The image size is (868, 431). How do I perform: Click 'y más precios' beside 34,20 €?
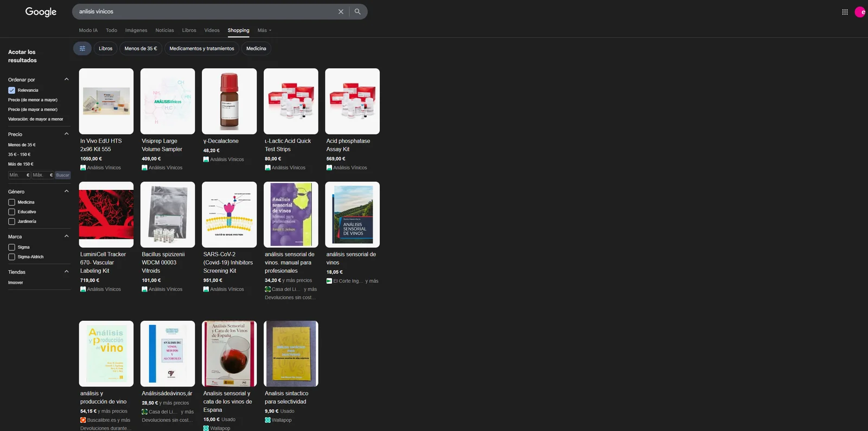[x=297, y=281]
